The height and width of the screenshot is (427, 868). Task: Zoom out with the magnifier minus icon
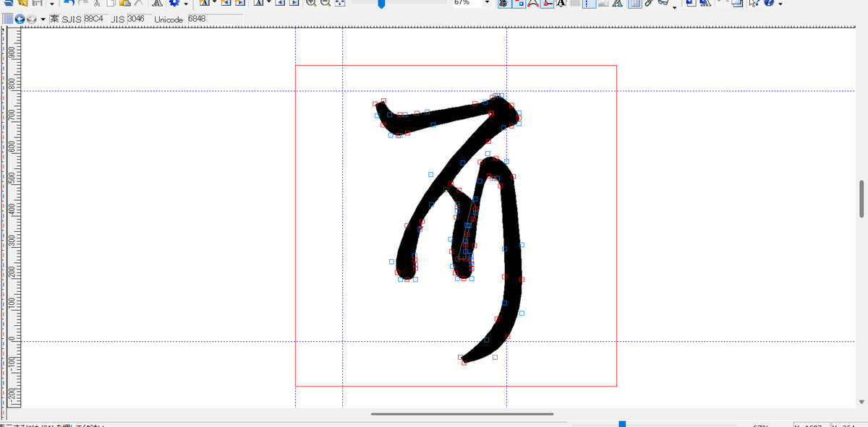pyautogui.click(x=325, y=3)
